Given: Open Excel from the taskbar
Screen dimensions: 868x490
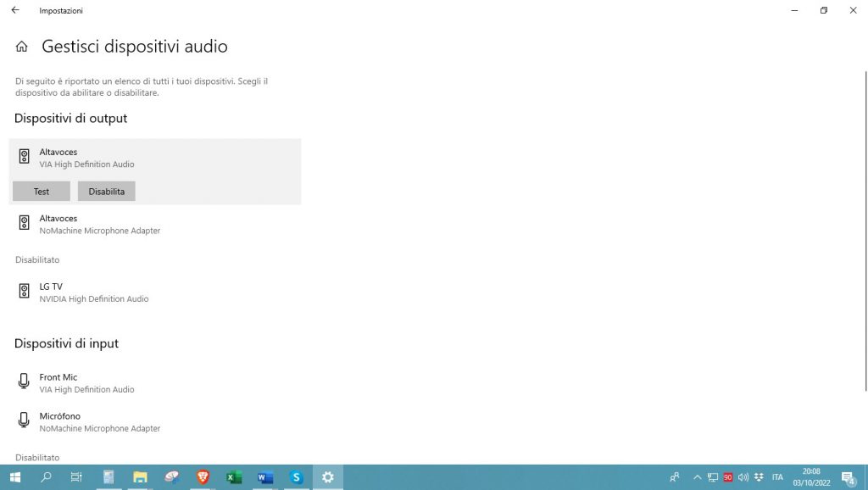Looking at the screenshot, I should [234, 477].
